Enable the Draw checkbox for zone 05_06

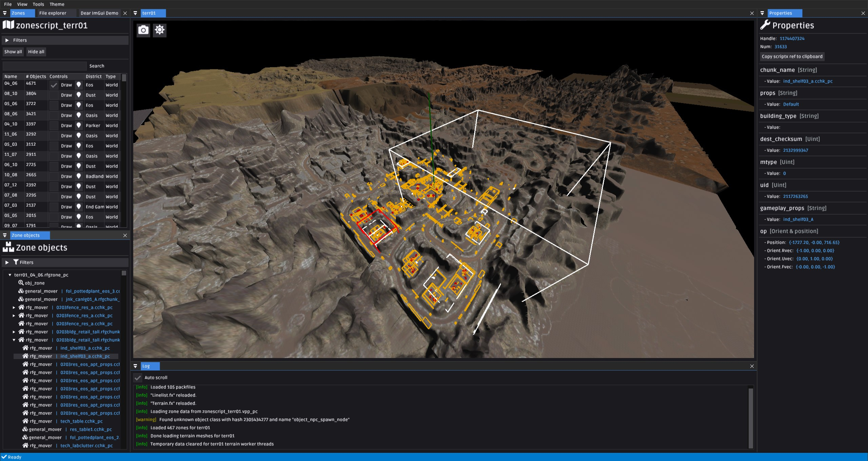coord(54,105)
